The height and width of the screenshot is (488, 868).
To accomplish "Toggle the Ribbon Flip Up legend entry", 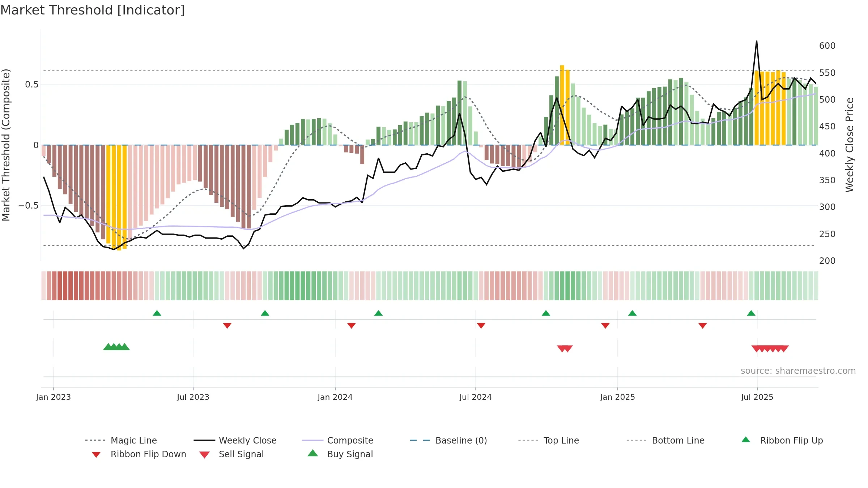I will (x=782, y=440).
